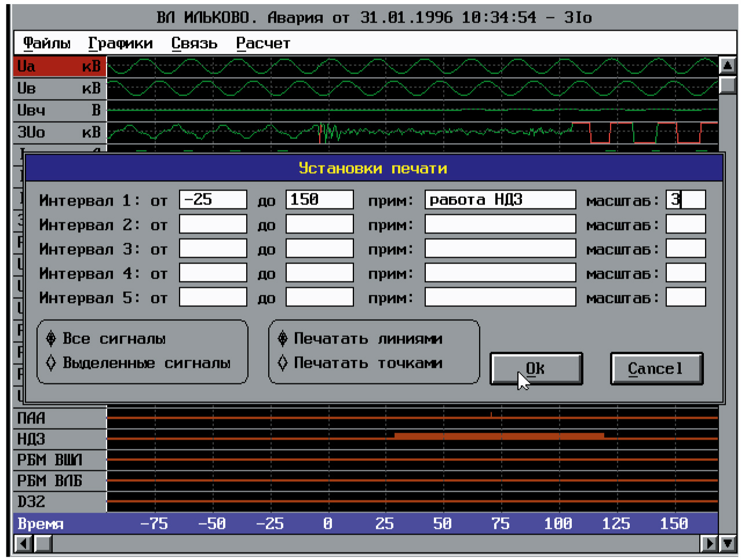
Task: Choose 'Печатать точками' print mode
Action: point(283,363)
